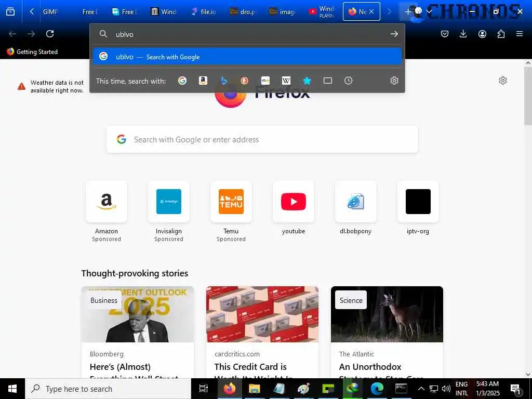
Task: Switch to the dro.p tab
Action: [243, 11]
